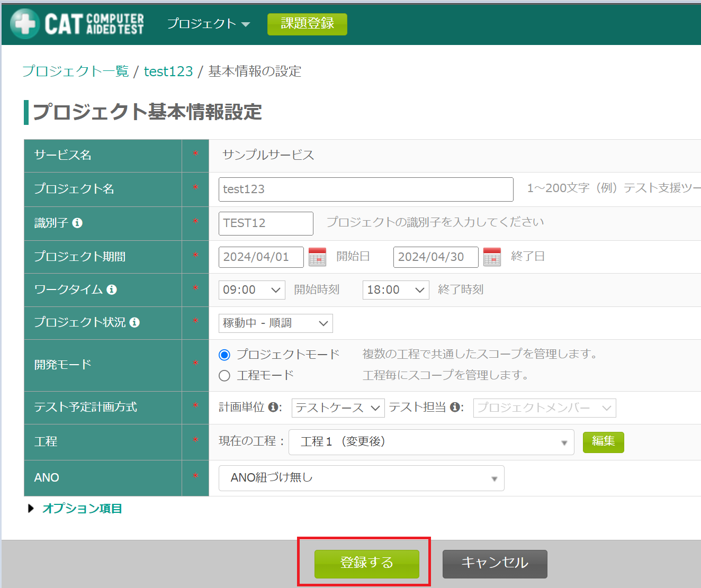Select the 工程モード radio button

coord(224,376)
